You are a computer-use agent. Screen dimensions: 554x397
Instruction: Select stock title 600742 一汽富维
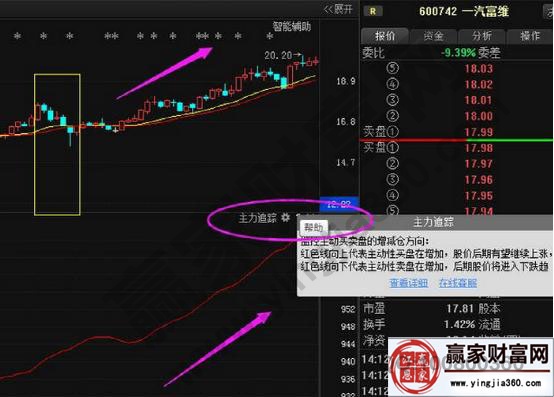click(x=464, y=11)
